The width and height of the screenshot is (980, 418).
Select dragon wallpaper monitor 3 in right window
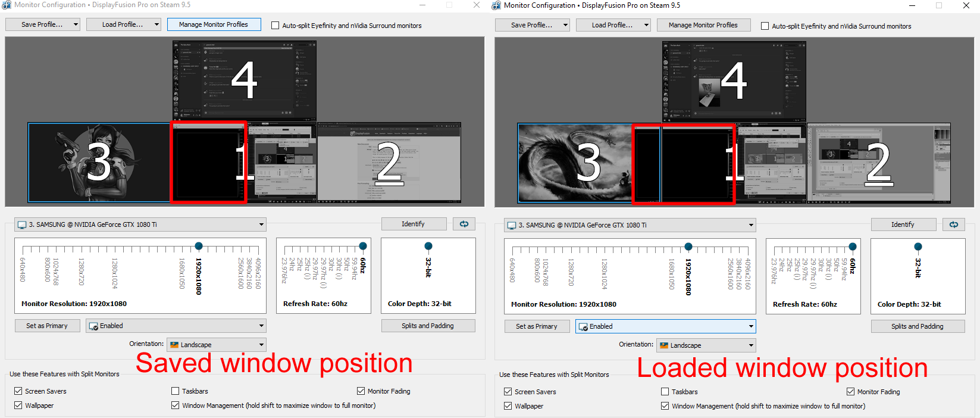(574, 163)
